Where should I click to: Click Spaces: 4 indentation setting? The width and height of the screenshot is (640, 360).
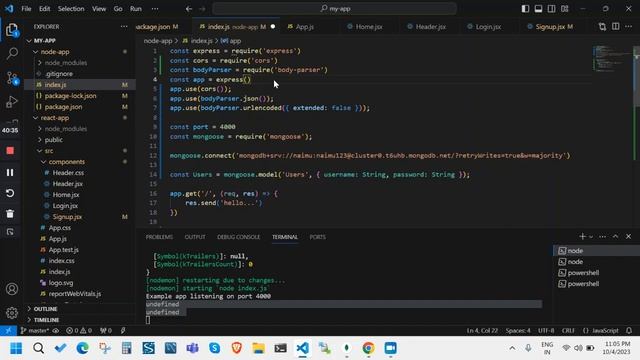(x=518, y=330)
